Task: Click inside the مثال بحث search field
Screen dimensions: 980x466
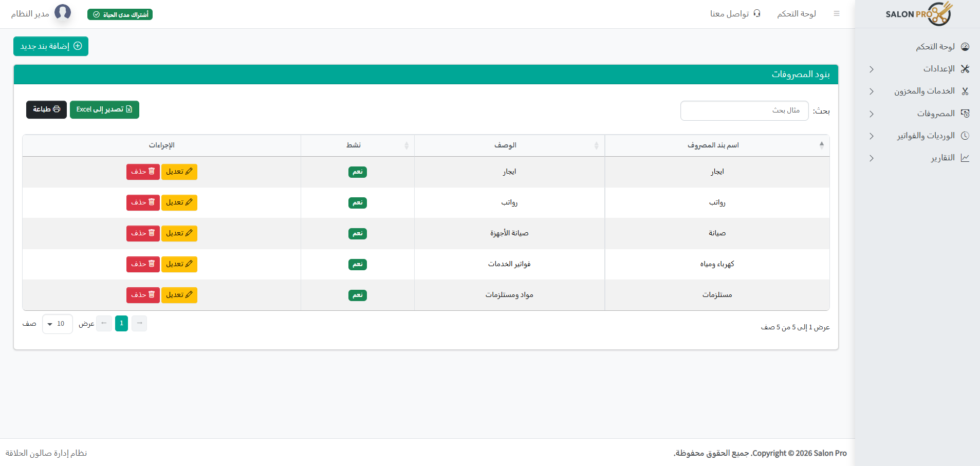Action: 744,110
